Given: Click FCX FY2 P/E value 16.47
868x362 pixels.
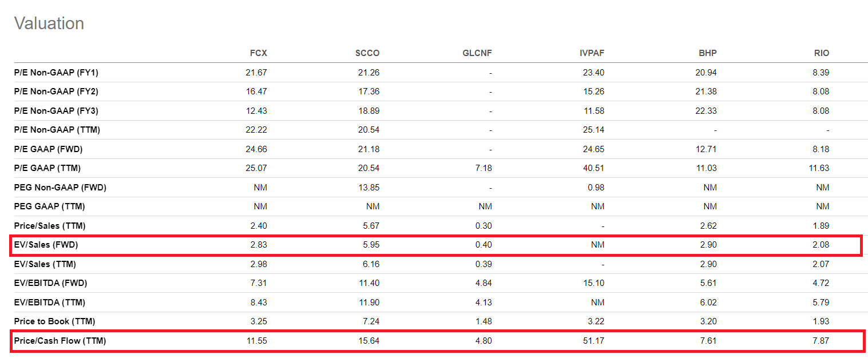Looking at the screenshot, I should point(257,92).
